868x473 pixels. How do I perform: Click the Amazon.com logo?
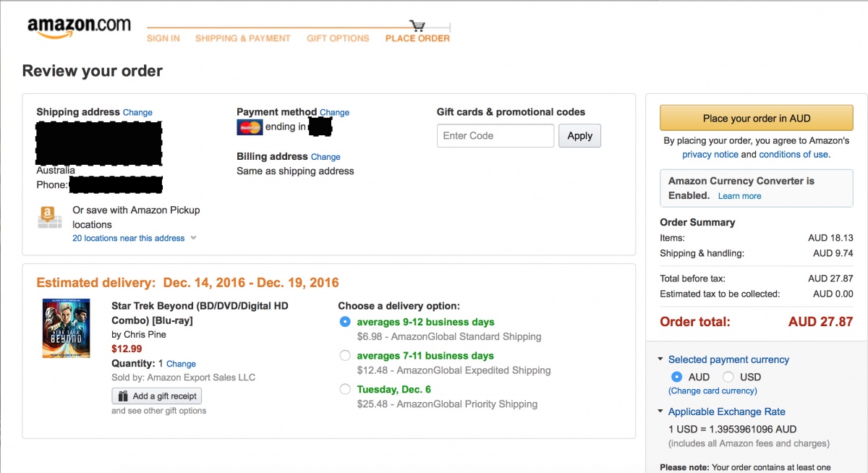pos(79,28)
